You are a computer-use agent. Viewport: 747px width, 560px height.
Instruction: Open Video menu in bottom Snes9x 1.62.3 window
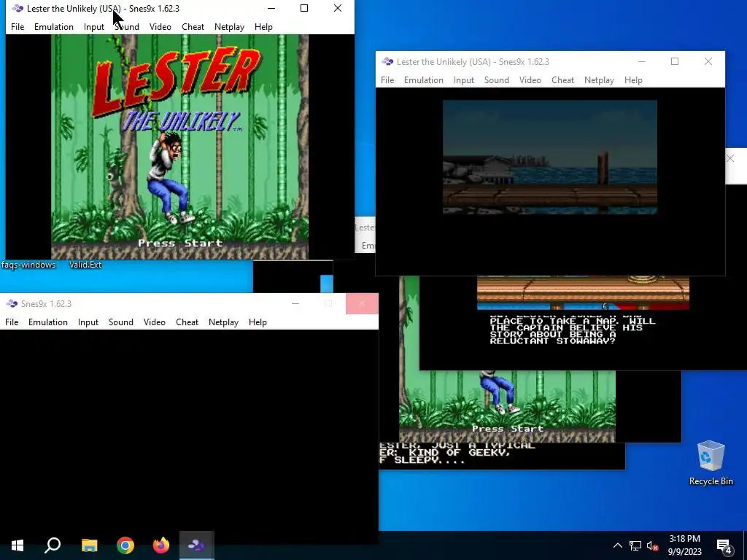tap(155, 322)
